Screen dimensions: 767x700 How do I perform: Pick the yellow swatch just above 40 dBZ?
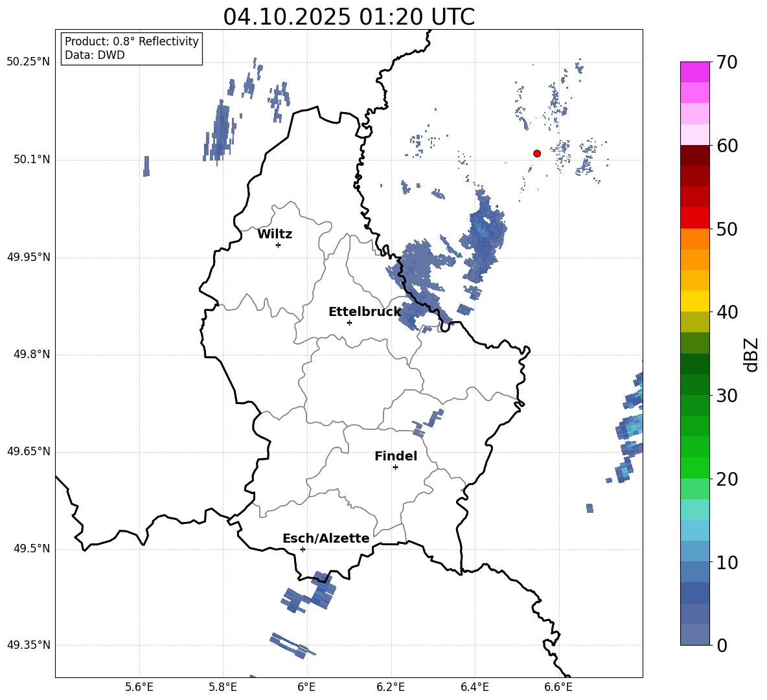point(695,302)
